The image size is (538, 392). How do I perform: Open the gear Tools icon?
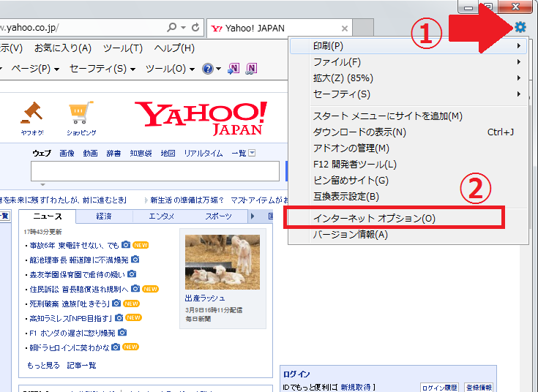click(520, 27)
